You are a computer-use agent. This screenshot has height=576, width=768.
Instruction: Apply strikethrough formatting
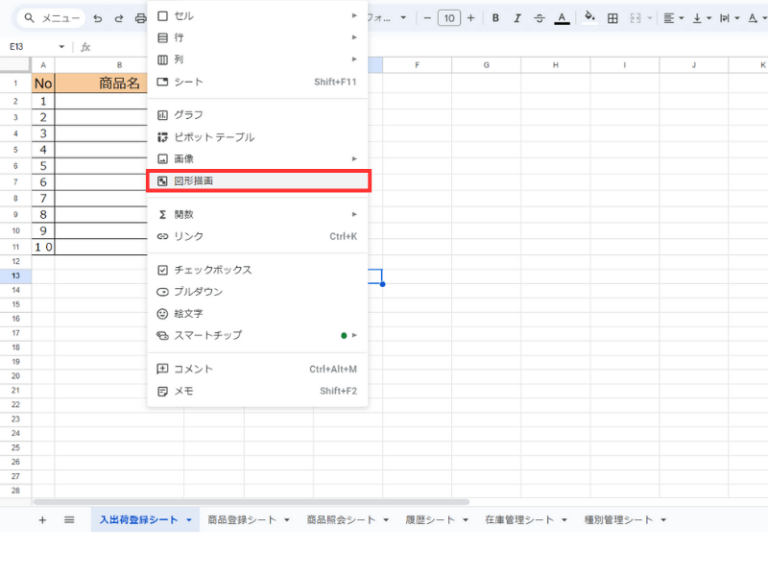coord(540,18)
